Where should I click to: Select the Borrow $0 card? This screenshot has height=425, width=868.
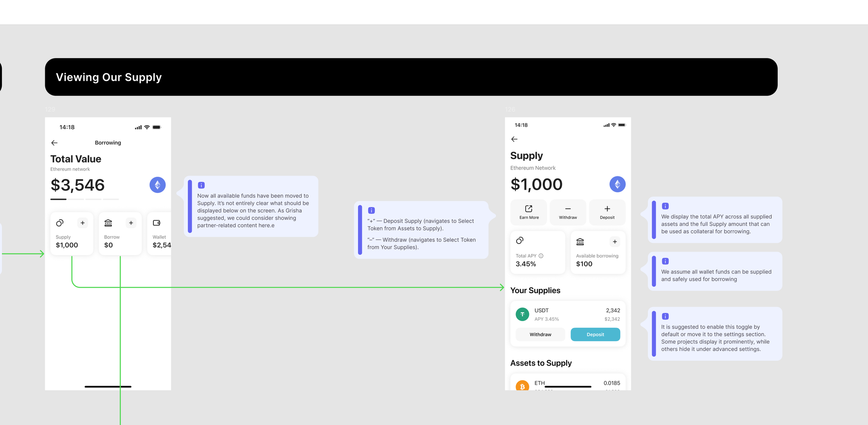point(120,233)
